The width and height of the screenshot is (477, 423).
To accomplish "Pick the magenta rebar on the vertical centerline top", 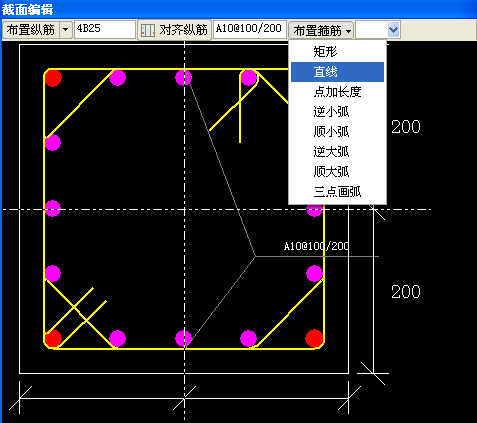I will tap(184, 78).
